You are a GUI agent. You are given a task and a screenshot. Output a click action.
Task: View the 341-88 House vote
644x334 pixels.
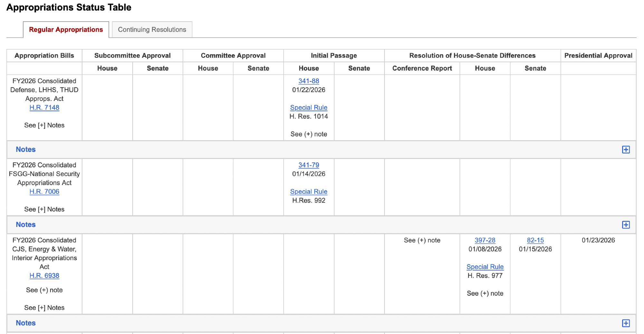(308, 81)
